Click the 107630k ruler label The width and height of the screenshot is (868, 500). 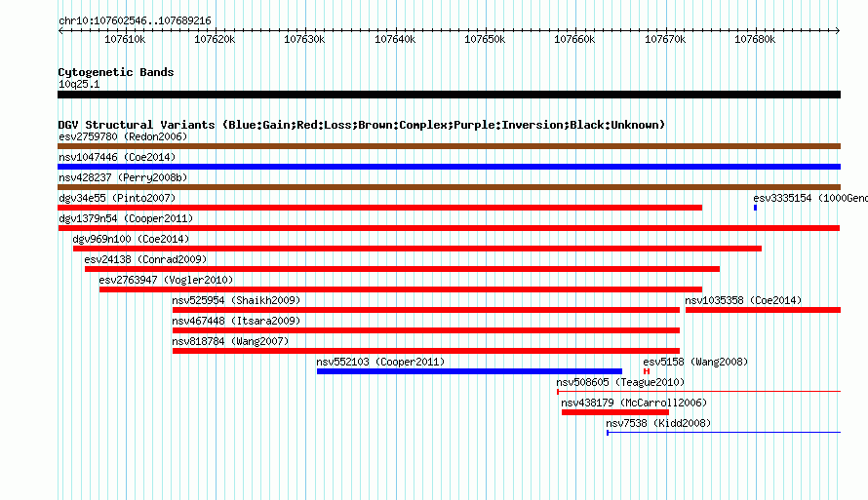[304, 39]
